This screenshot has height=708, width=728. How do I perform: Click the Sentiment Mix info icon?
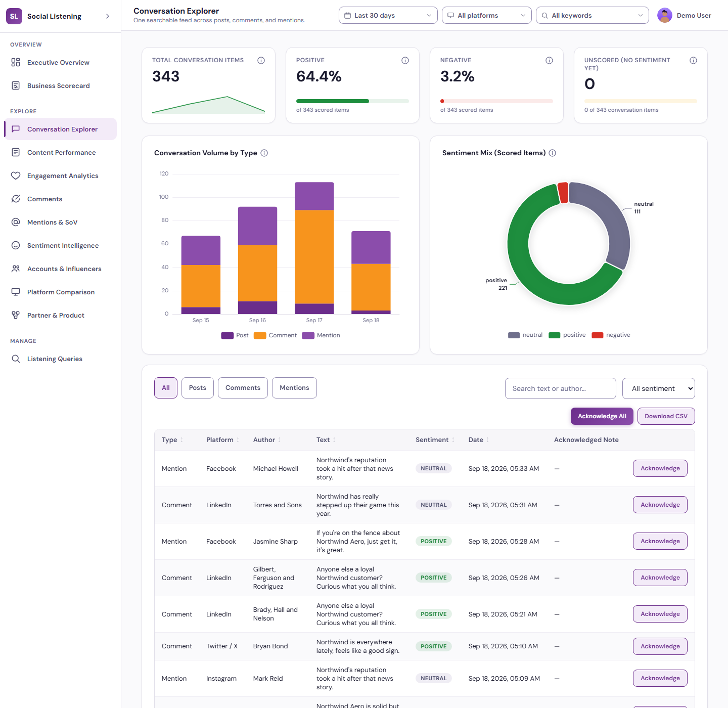click(x=553, y=153)
